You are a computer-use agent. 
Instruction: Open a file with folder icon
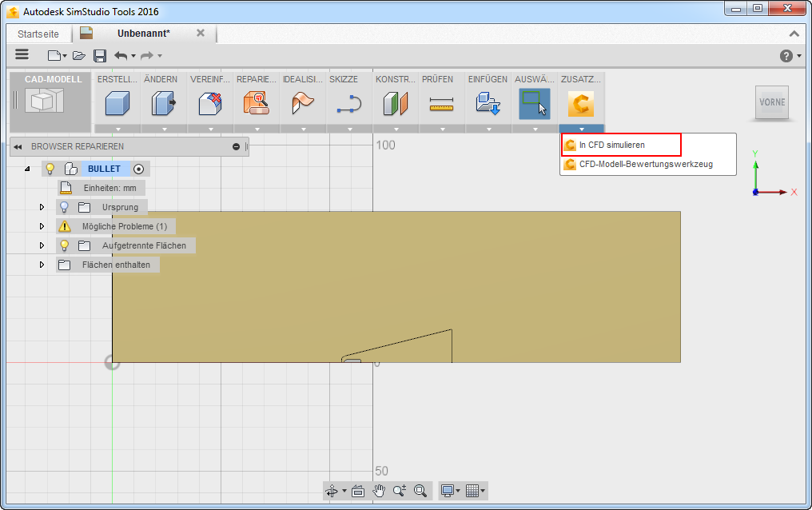(78, 55)
